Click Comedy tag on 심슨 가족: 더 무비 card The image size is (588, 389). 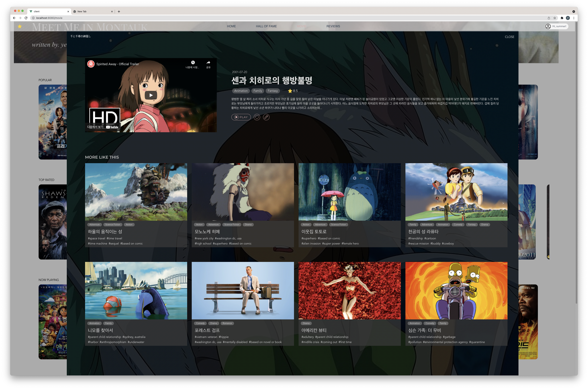pos(429,323)
